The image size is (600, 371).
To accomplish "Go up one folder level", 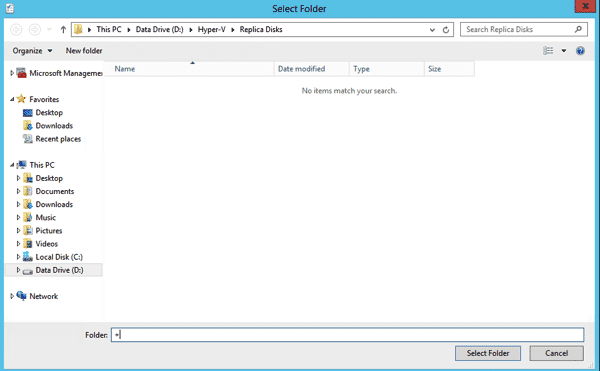I will pos(63,29).
